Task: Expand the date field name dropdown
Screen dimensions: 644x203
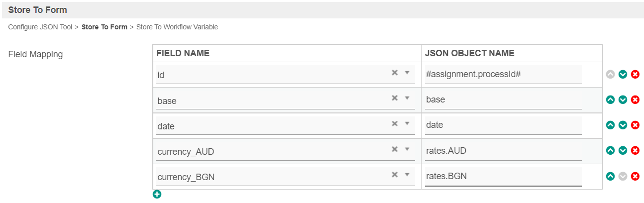Action: (407, 123)
